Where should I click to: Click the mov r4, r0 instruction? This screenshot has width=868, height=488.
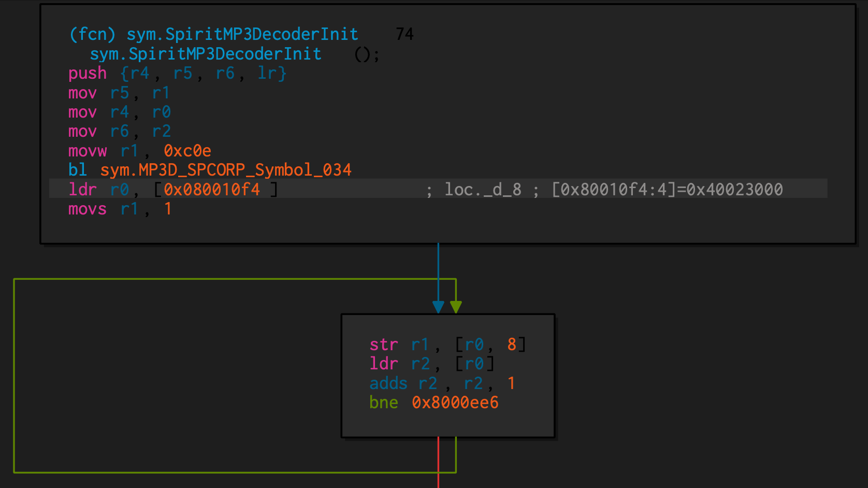pos(119,112)
